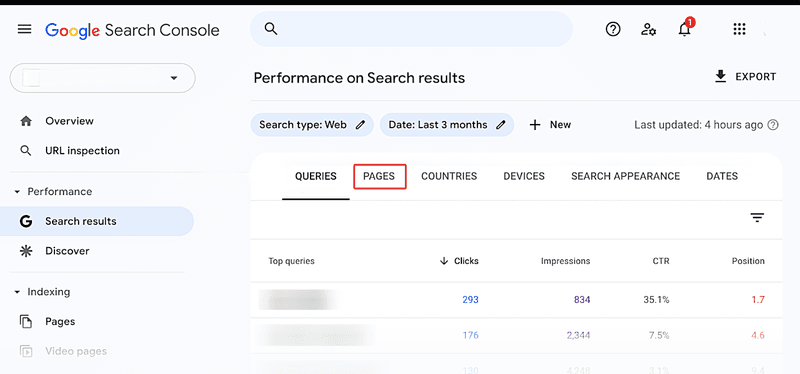Screen dimensions: 800x374
Task: Open the Search type: Web filter
Action: pos(312,125)
